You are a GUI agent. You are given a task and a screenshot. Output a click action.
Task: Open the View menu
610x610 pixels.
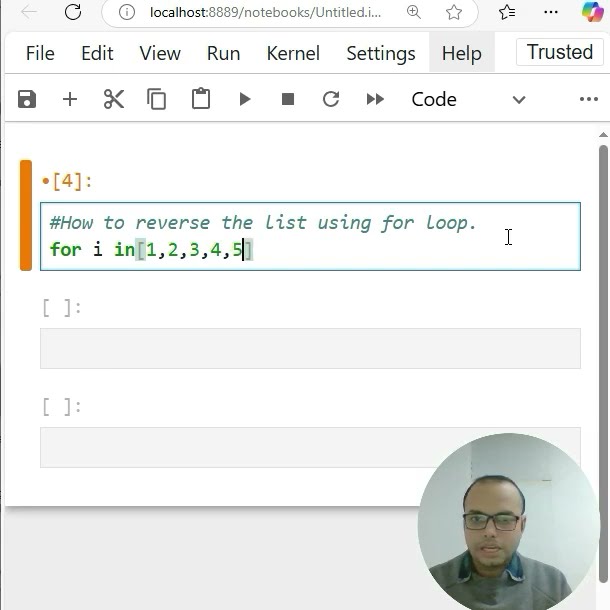(x=160, y=53)
